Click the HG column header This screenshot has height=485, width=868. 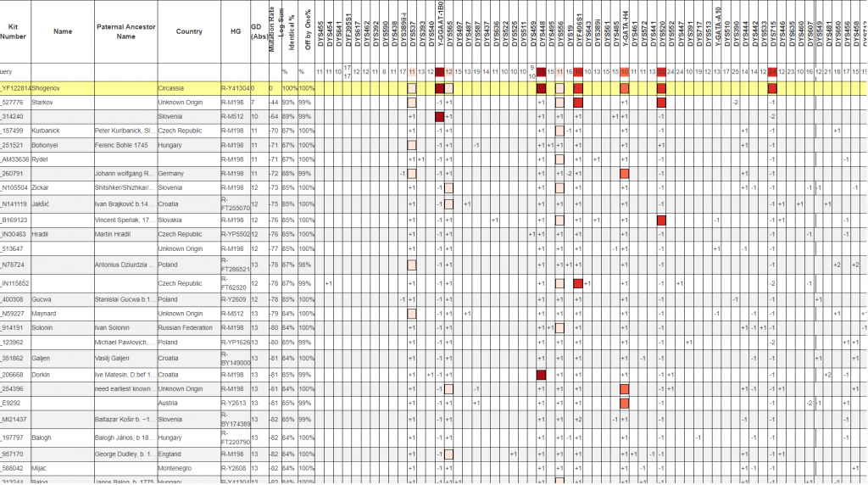pos(235,31)
